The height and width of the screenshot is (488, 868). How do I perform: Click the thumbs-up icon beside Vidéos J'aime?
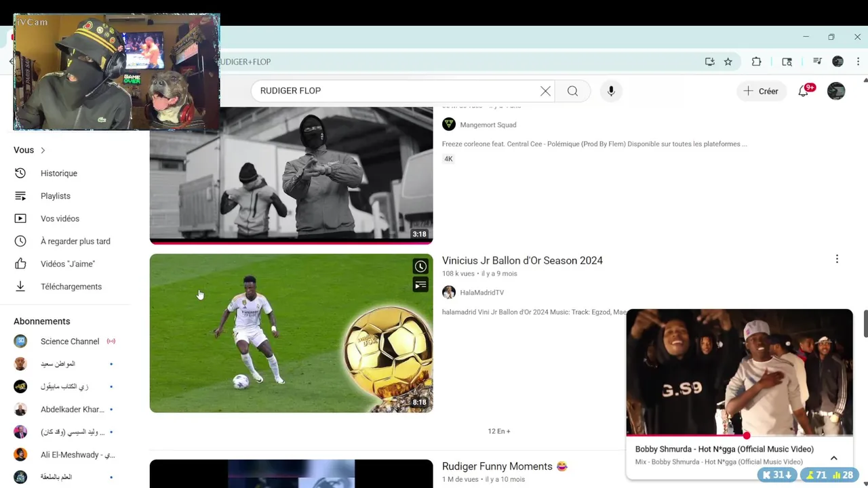coord(20,264)
